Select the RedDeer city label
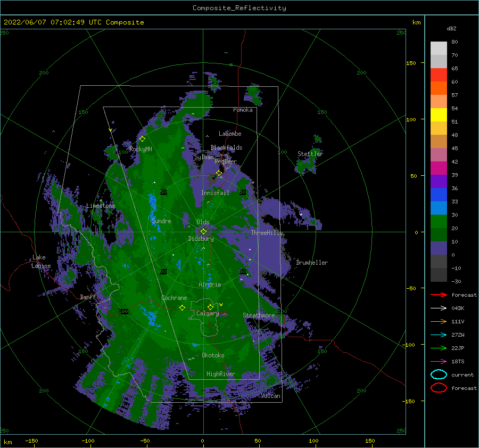 click(226, 161)
